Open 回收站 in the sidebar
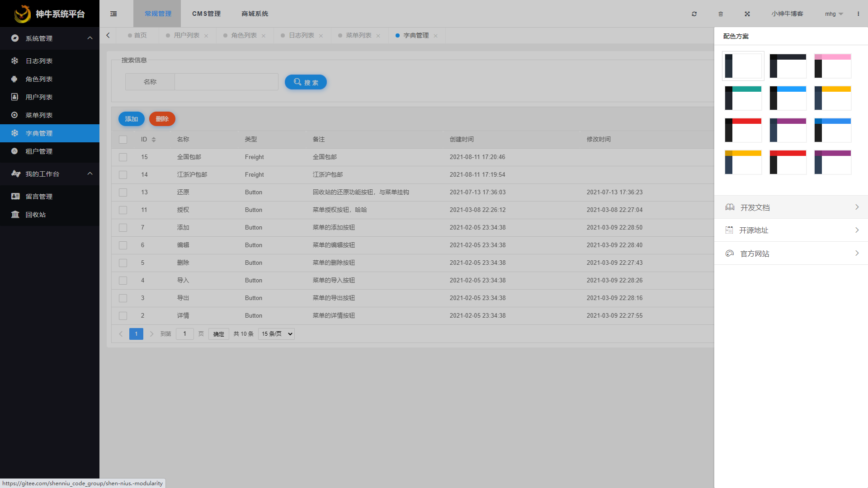 pos(35,215)
